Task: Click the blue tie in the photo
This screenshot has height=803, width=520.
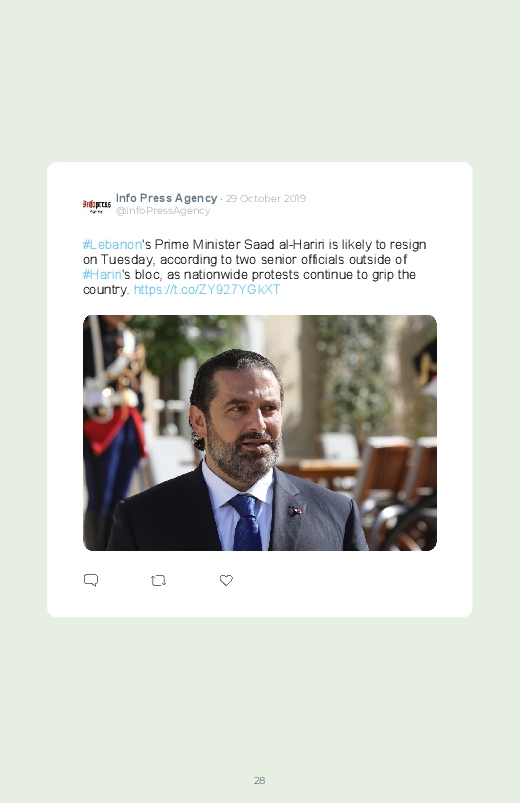Action: (247, 523)
